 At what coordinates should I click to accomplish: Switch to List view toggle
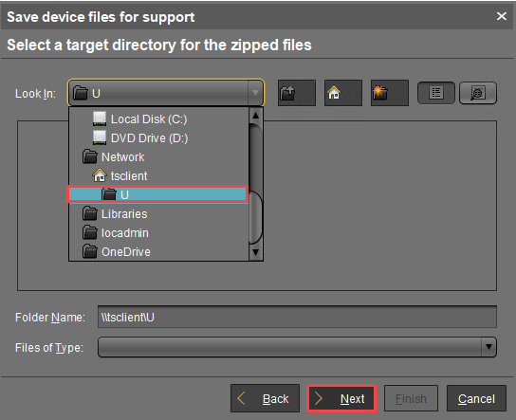tap(436, 93)
